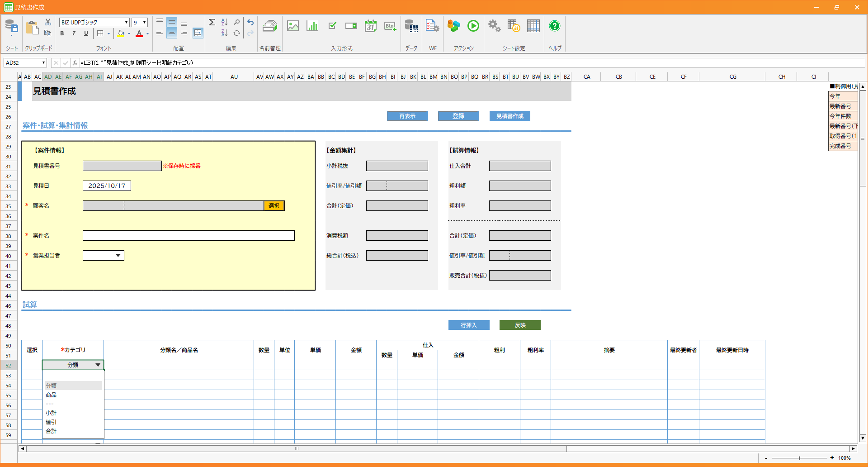Toggle bold formatting
Screen dimensions: 868x467
click(62, 33)
